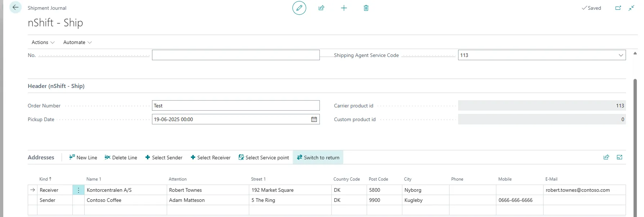Viewport: 644px width, 217px height.
Task: Click the collapse page arrows icon
Action: click(x=631, y=8)
